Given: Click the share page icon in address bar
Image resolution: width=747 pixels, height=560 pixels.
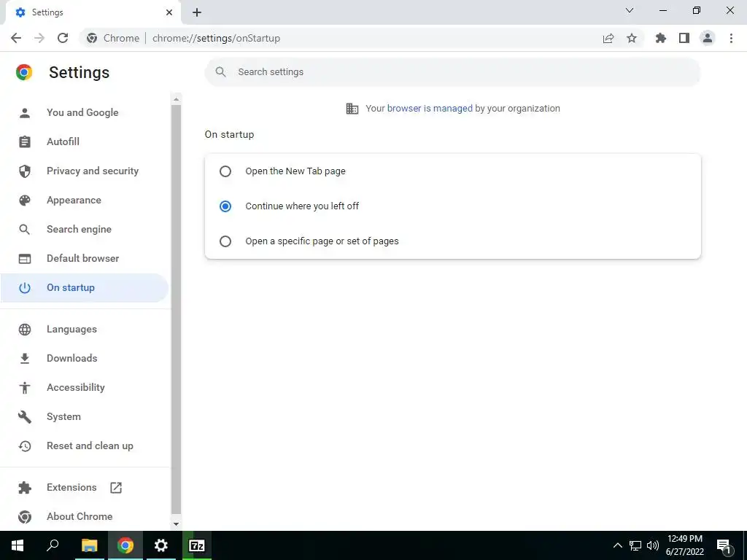Looking at the screenshot, I should tap(608, 38).
